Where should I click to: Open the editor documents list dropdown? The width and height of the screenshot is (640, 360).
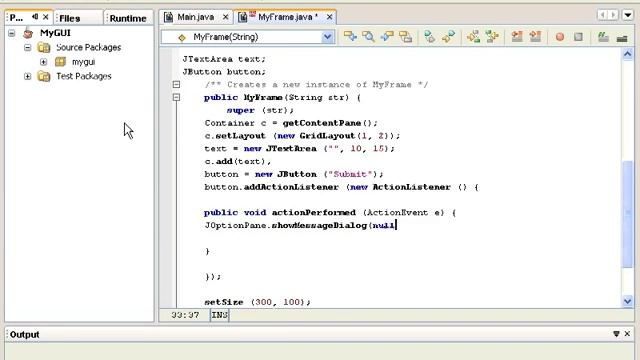click(x=628, y=15)
